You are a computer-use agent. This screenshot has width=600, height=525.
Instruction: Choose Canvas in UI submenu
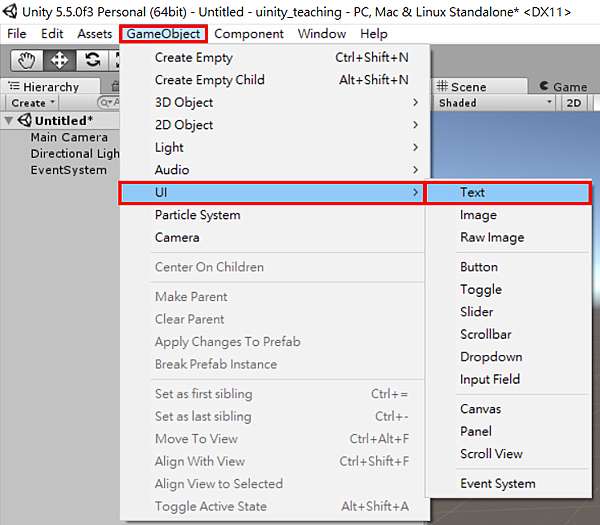(x=509, y=409)
